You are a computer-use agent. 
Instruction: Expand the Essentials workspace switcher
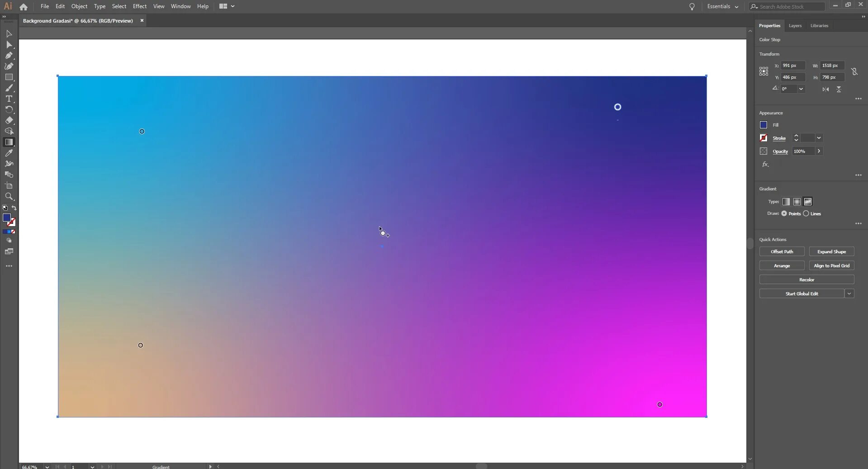click(x=723, y=7)
